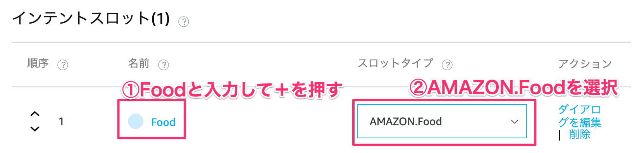Open ダイアログを編集 link
Image resolution: width=644 pixels, height=153 pixels.
tap(579, 116)
